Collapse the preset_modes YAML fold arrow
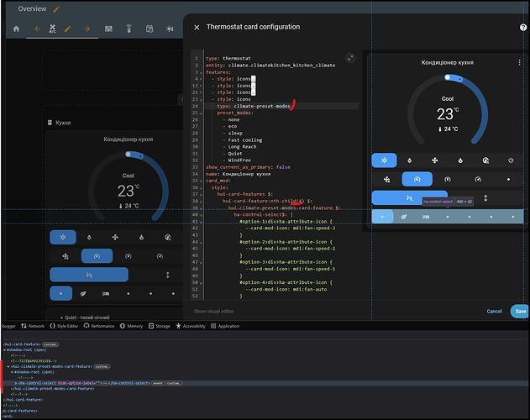 (x=202, y=113)
